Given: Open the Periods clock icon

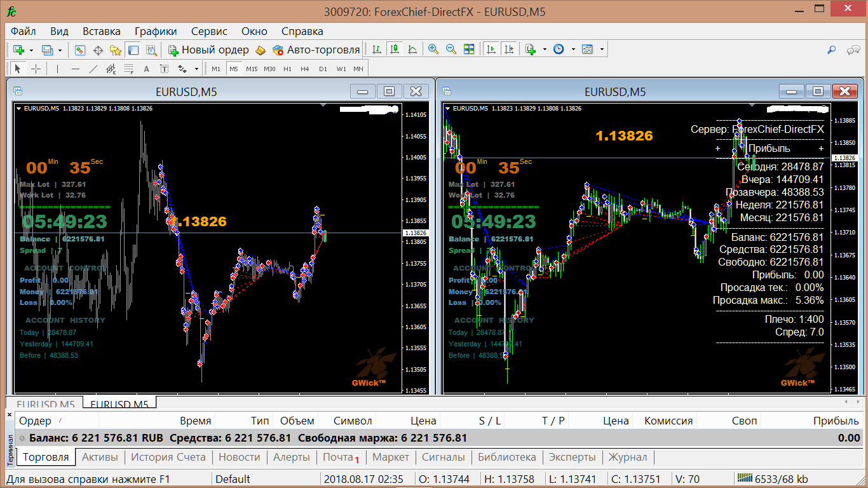Looking at the screenshot, I should 559,50.
